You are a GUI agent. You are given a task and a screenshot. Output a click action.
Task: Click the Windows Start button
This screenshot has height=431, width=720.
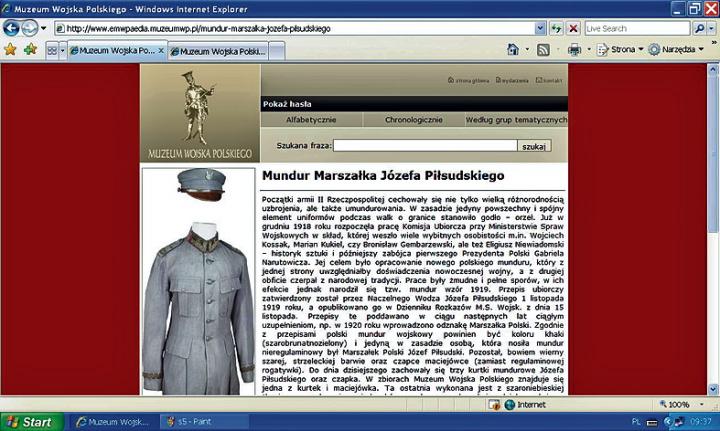coord(28,422)
